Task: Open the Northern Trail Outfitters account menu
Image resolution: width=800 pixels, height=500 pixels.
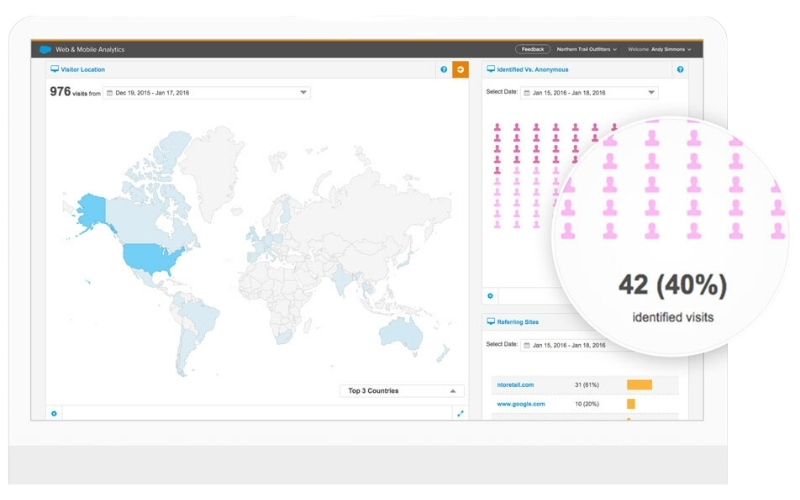Action: [588, 49]
